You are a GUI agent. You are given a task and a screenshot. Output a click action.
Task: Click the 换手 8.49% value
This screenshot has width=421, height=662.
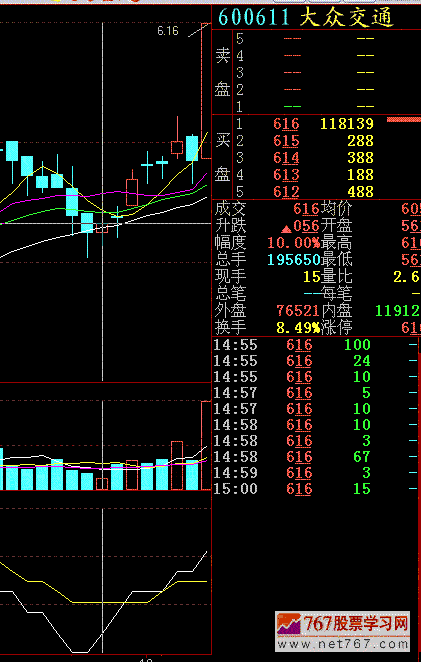pyautogui.click(x=298, y=327)
